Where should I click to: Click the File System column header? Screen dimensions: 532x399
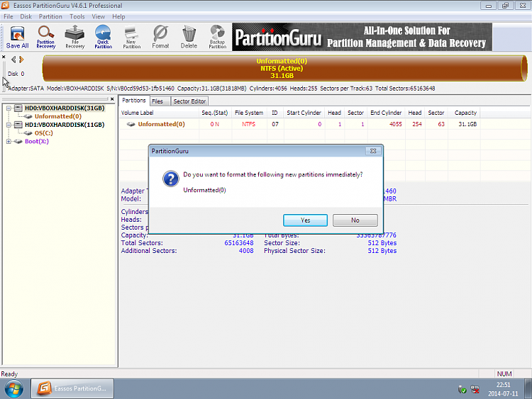point(249,113)
